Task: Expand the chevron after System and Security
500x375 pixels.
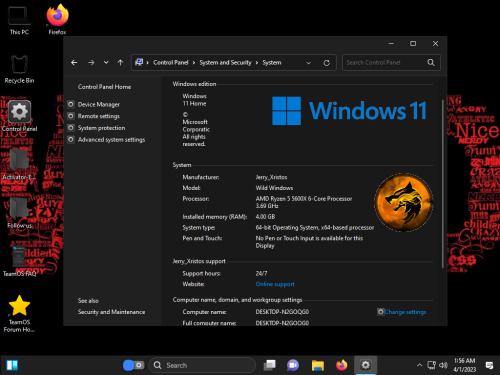Action: (x=257, y=63)
